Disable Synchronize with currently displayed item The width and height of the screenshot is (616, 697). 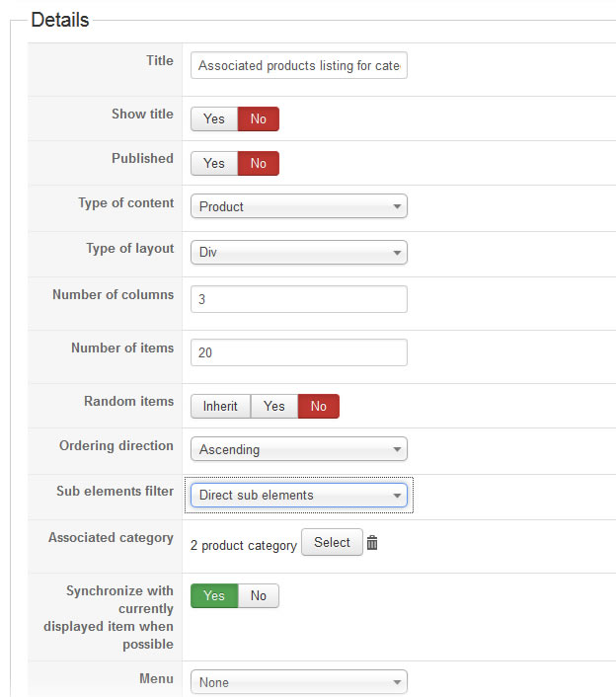click(259, 596)
